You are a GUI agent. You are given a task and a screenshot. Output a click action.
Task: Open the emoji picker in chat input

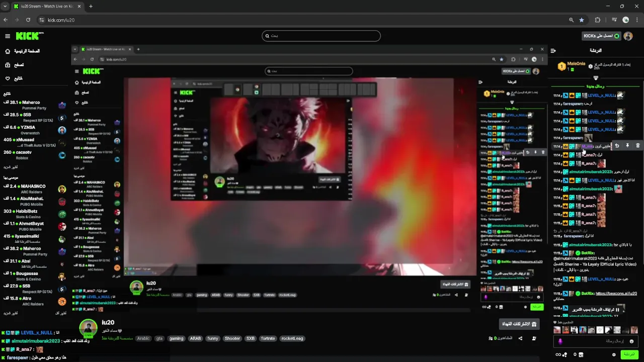631,341
